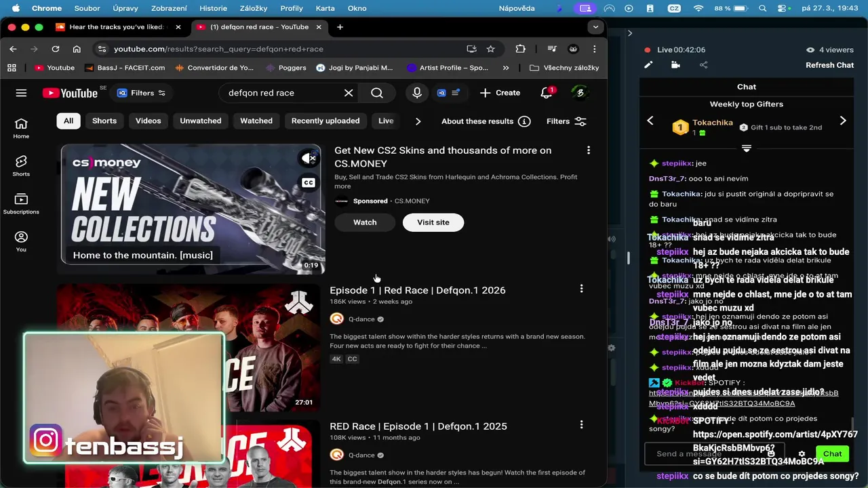Open more options for Episode 1 2026 video
This screenshot has height=488, width=868.
coord(581,289)
